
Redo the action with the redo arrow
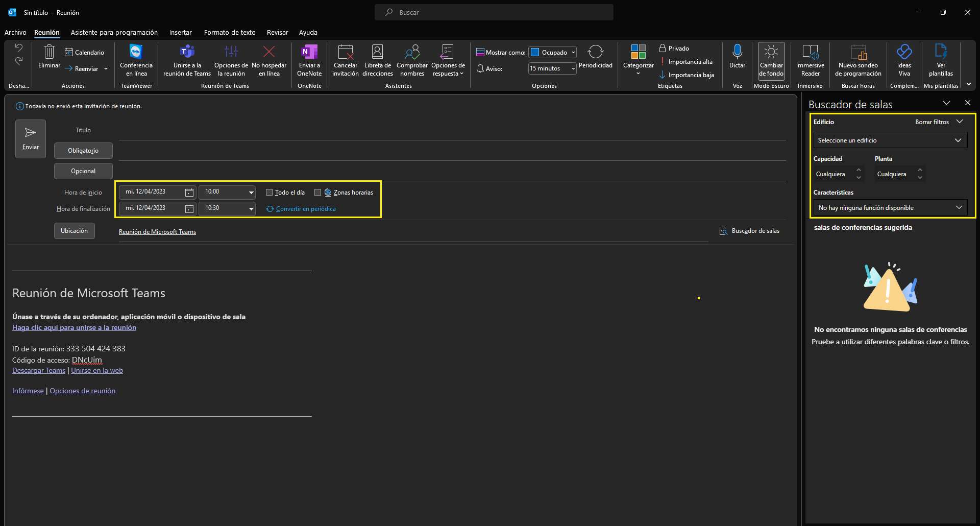19,61
